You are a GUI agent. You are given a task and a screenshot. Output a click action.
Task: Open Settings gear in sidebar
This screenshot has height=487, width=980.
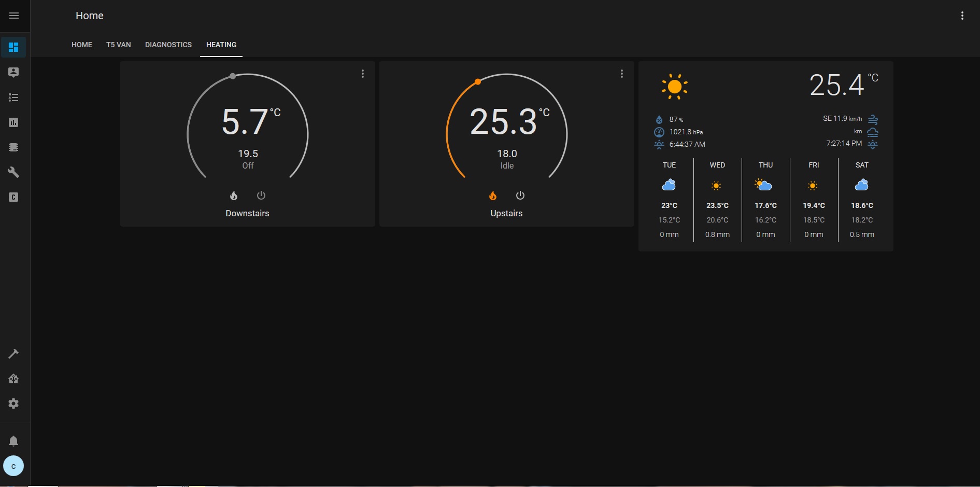(13, 403)
